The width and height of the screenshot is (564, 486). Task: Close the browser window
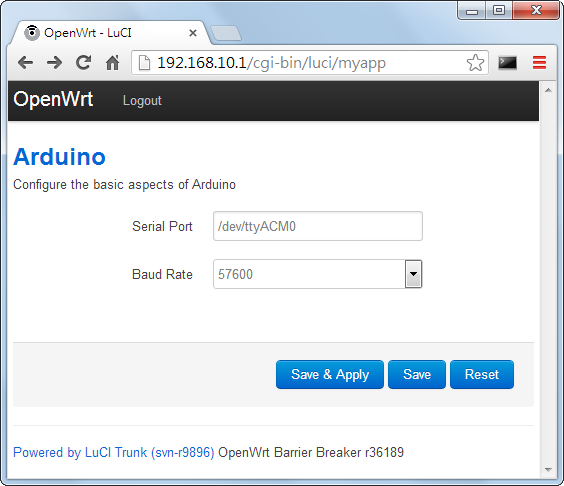coord(536,10)
